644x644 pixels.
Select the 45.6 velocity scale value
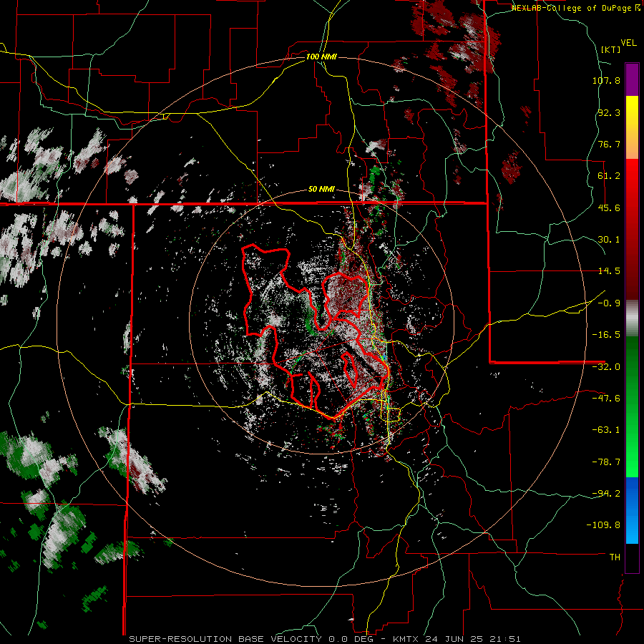[609, 208]
